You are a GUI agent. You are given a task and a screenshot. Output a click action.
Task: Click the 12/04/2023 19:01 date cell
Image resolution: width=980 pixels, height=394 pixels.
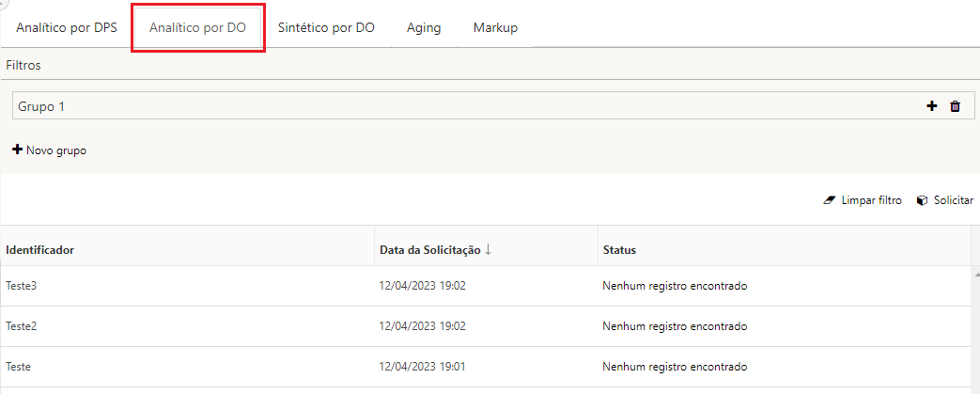click(423, 367)
